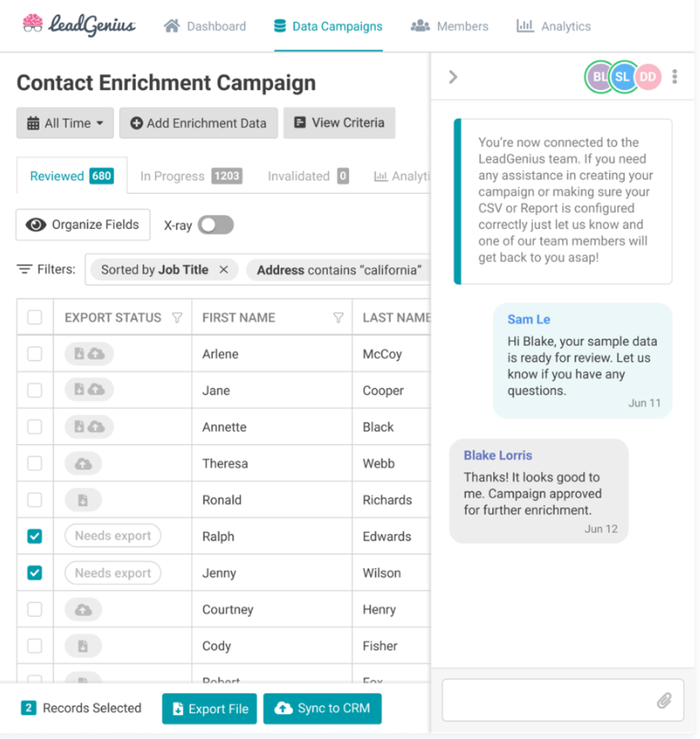Click the cloud upload icon in Theresa's row

(86, 463)
